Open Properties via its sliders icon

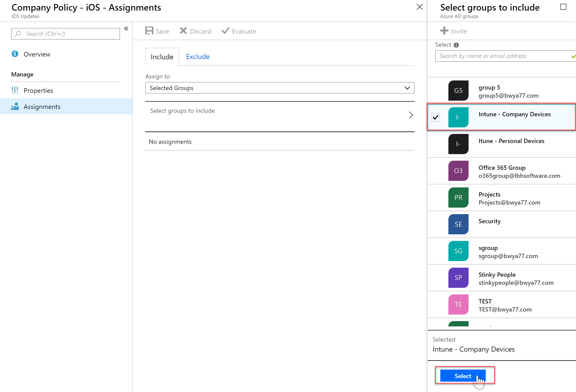[15, 90]
